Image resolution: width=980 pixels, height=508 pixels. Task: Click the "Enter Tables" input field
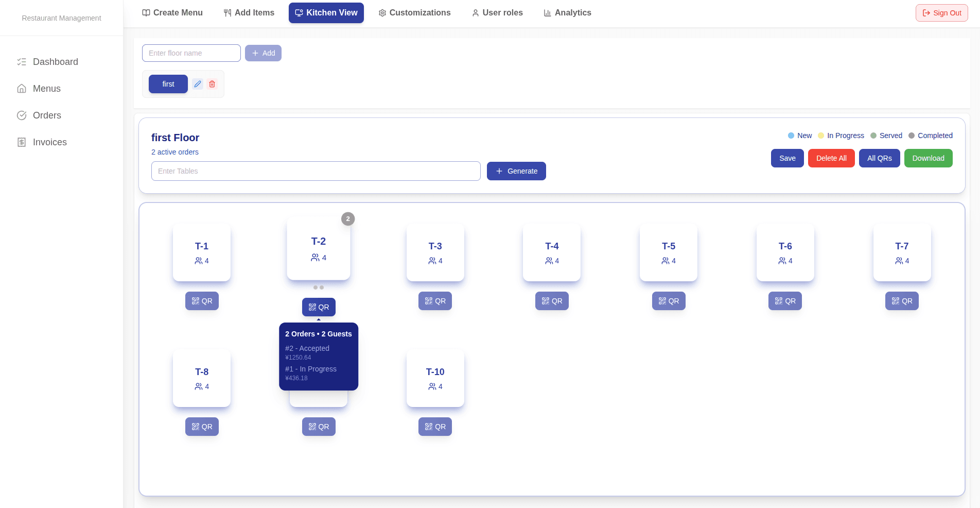[316, 171]
